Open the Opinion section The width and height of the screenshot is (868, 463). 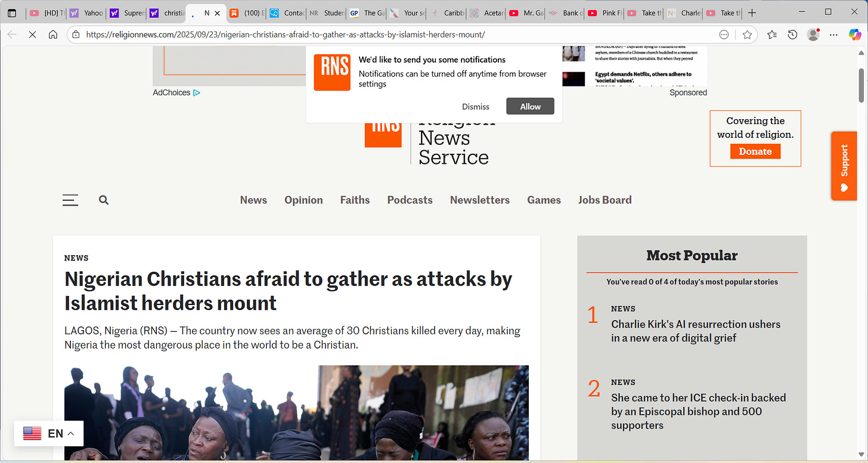pos(303,200)
